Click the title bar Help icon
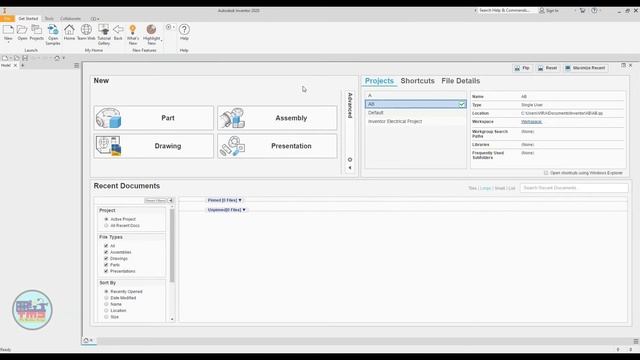The width and height of the screenshot is (640, 360). pyautogui.click(x=594, y=11)
